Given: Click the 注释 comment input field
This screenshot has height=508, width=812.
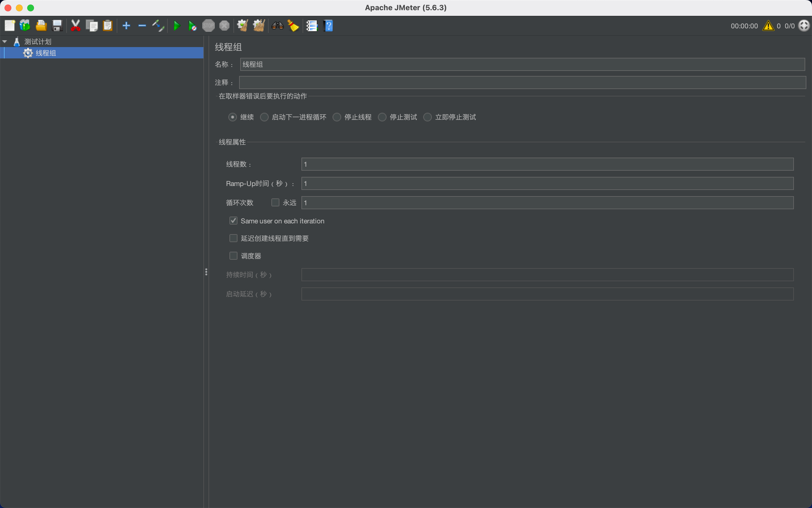Looking at the screenshot, I should (522, 82).
